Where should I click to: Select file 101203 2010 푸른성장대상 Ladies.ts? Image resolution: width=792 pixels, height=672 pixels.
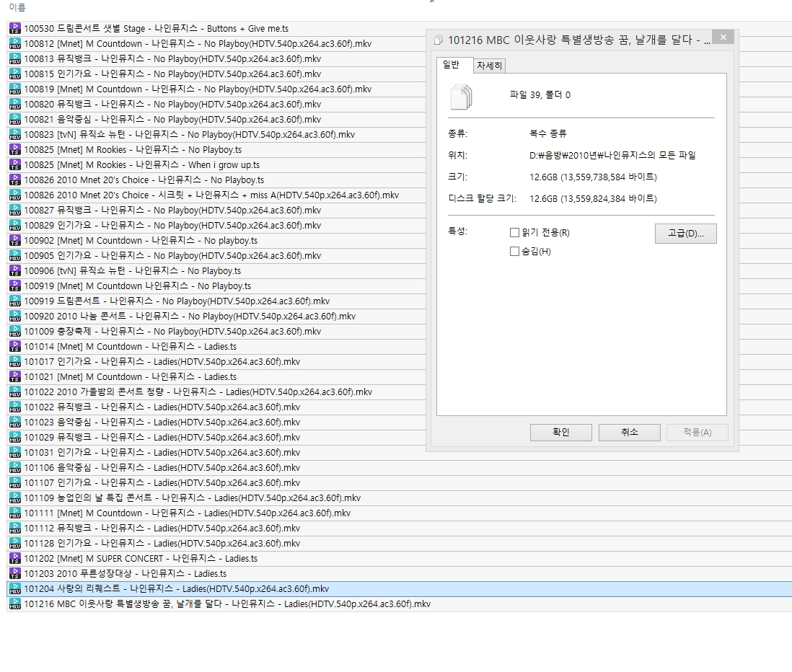coord(126,574)
